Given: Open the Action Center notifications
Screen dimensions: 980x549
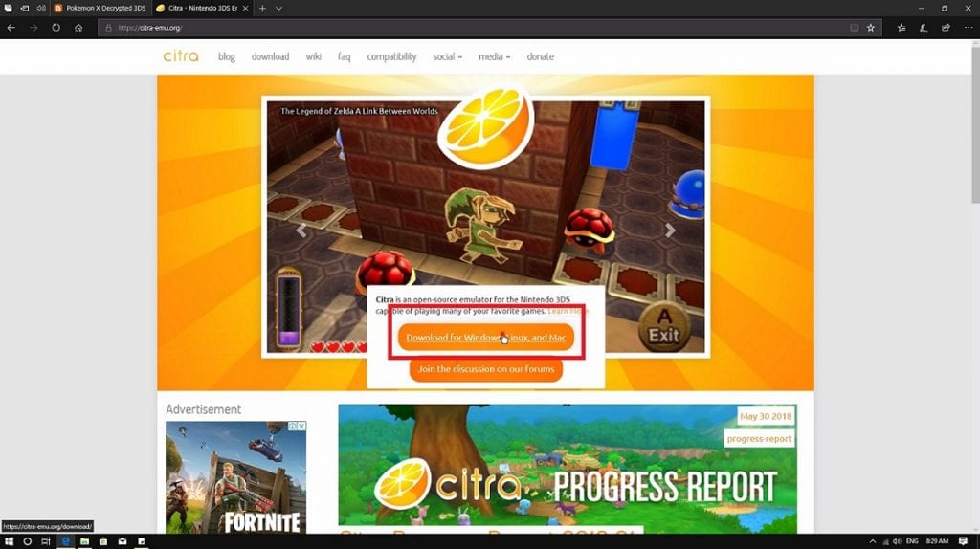Looking at the screenshot, I should tap(963, 541).
